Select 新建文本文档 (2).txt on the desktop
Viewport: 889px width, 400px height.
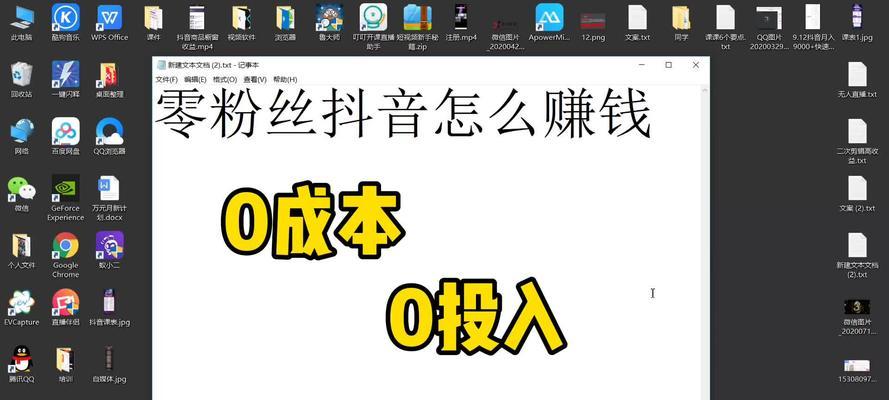coord(857,255)
